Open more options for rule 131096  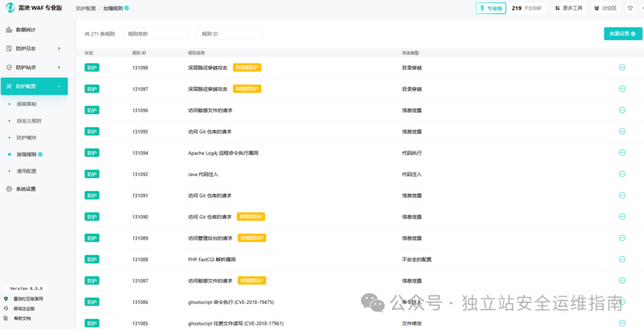(622, 110)
